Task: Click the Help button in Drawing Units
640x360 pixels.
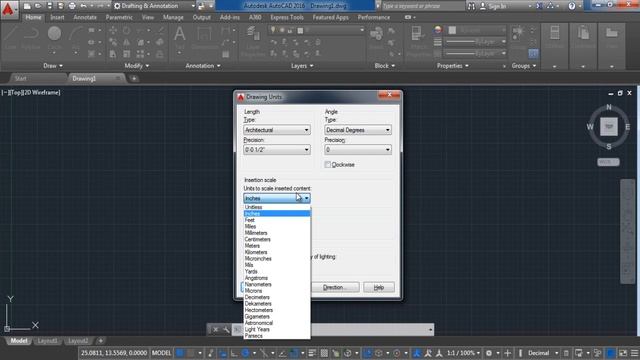Action: [379, 287]
